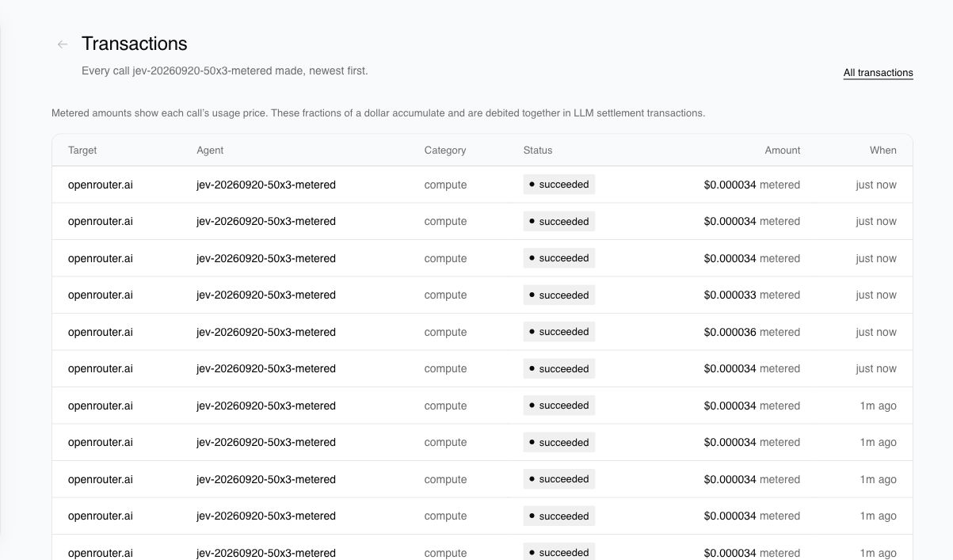This screenshot has width=953, height=560.
Task: Open openrouter.ai in the $0.000033 row
Action: click(101, 295)
